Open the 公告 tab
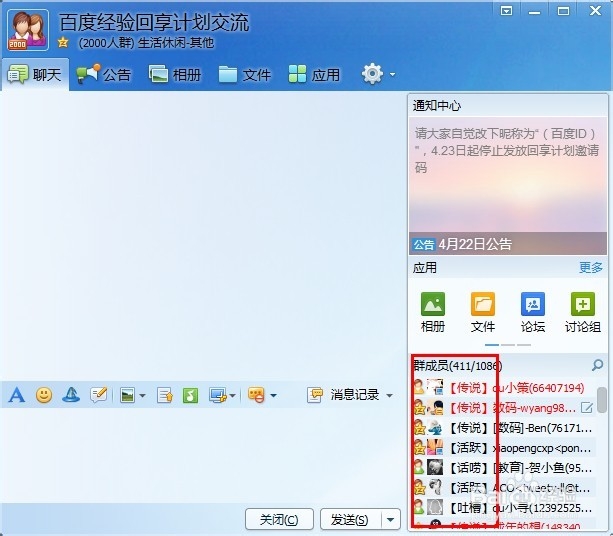 coord(104,74)
